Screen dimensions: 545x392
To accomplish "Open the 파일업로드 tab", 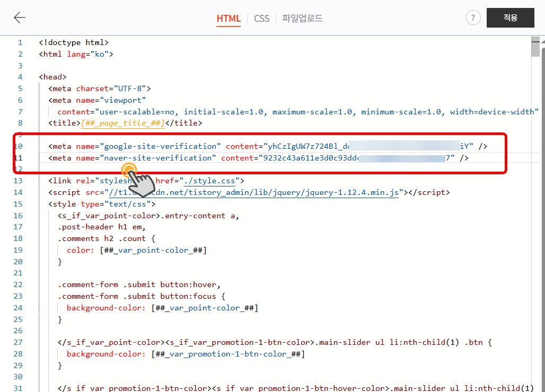I will click(302, 18).
